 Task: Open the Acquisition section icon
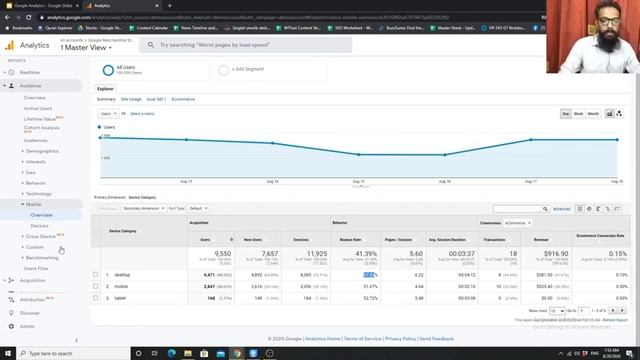[11, 280]
